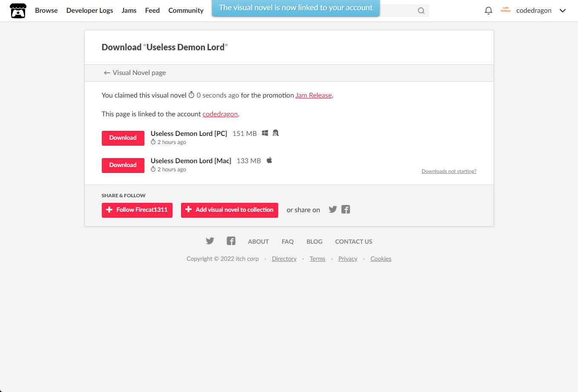Open notifications bell icon
Viewport: 578px width, 392px height.
click(x=489, y=11)
